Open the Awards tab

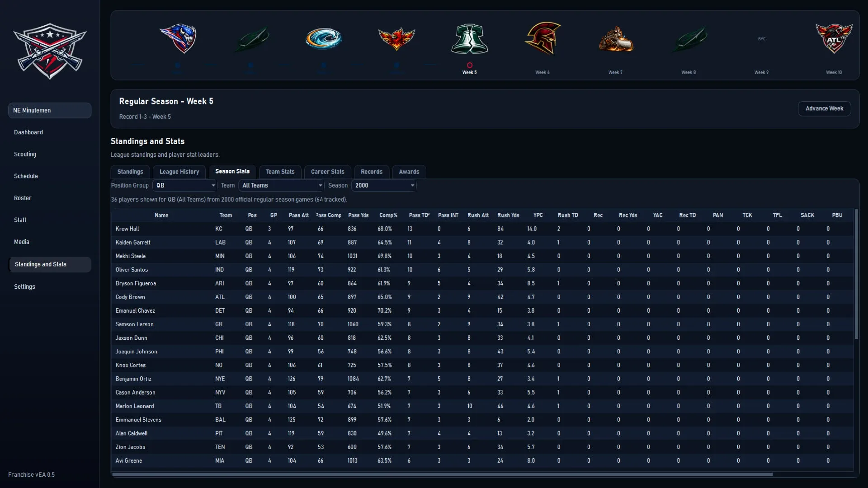point(409,172)
